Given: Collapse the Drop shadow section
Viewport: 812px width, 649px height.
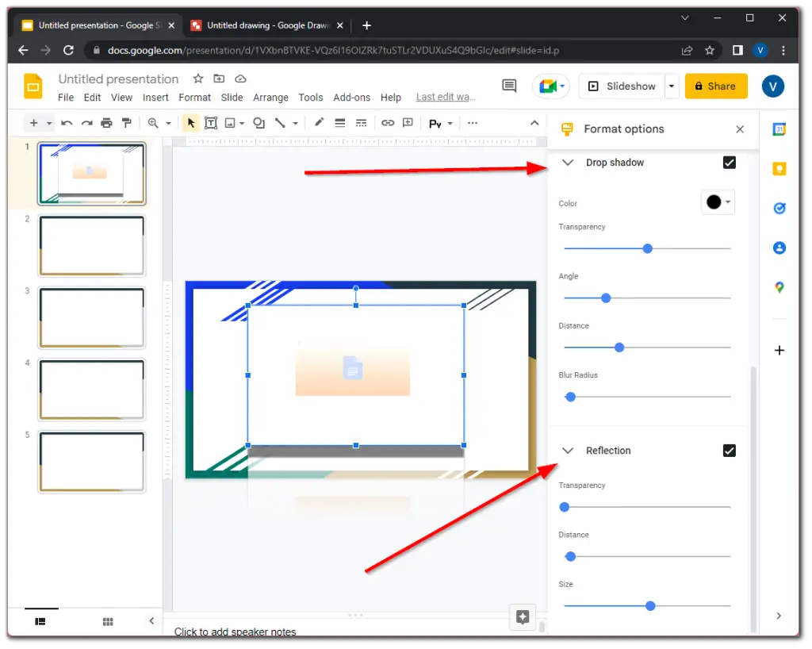Looking at the screenshot, I should point(568,162).
